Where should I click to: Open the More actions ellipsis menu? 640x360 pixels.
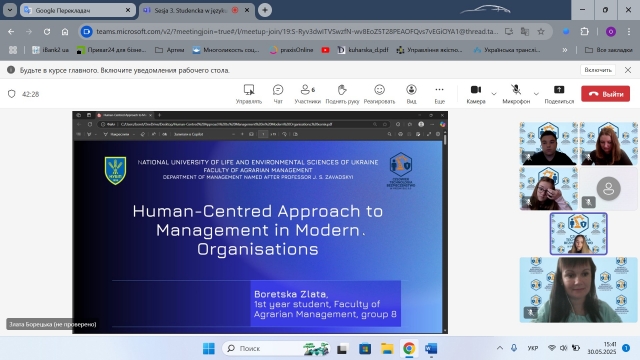pos(439,94)
